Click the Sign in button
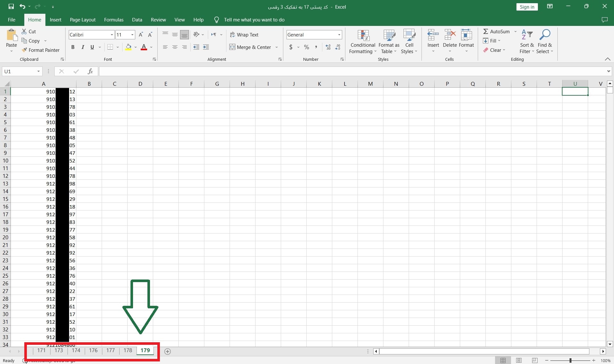The height and width of the screenshot is (364, 614). point(527,7)
